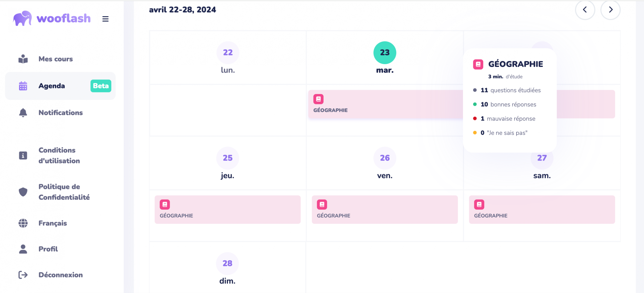Open the Profil user icon
This screenshot has width=644, height=293.
23,249
